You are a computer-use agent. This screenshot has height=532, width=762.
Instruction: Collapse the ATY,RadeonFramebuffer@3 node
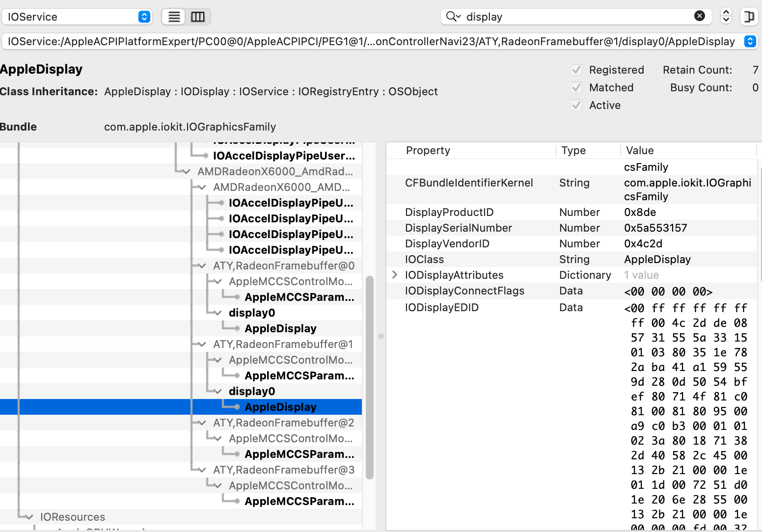[x=202, y=470]
